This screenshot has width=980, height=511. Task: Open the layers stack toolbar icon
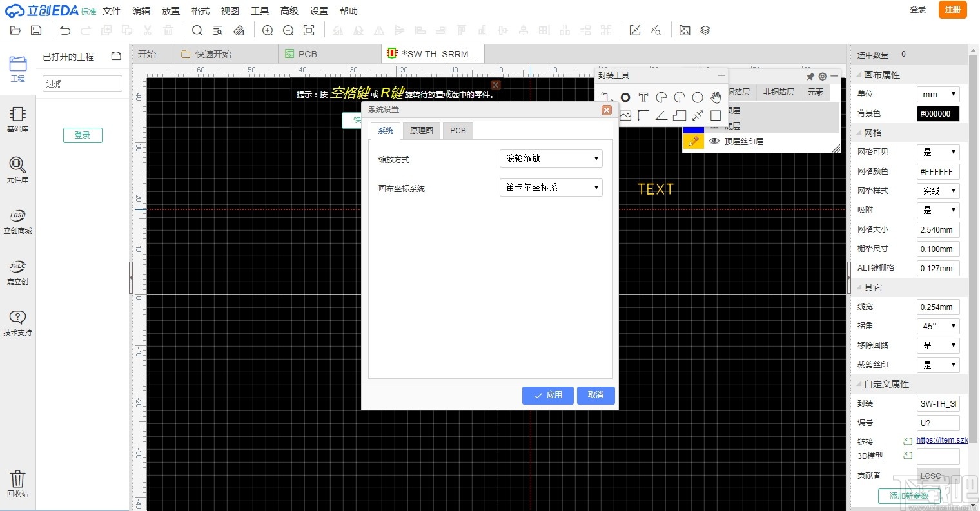pyautogui.click(x=705, y=30)
